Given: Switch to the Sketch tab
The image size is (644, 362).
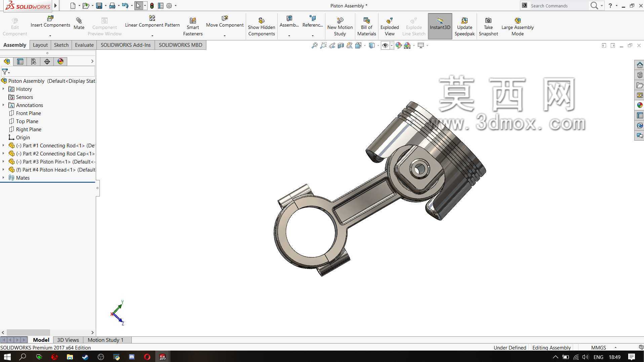Looking at the screenshot, I should click(61, 45).
